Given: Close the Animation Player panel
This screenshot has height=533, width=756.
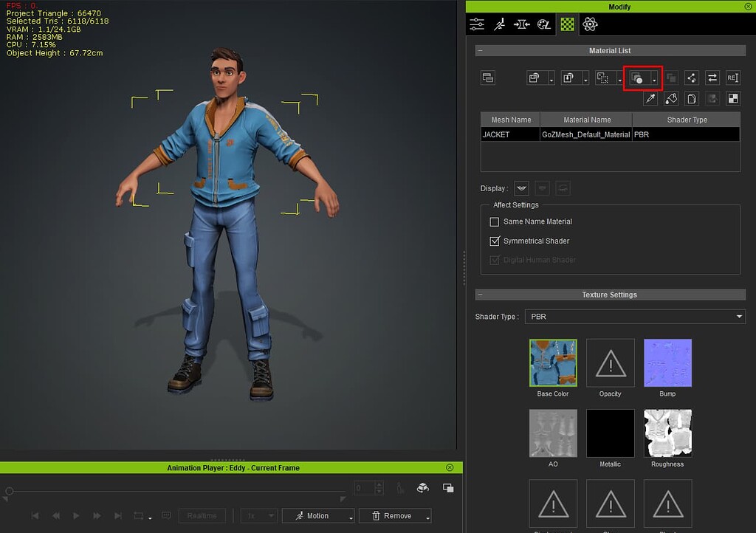Looking at the screenshot, I should (450, 467).
